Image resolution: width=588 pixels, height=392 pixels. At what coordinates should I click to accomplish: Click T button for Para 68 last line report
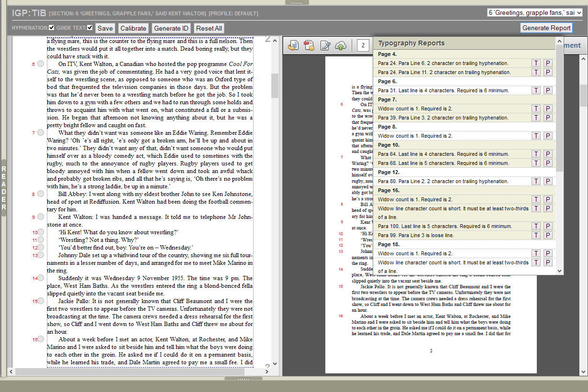click(x=536, y=163)
